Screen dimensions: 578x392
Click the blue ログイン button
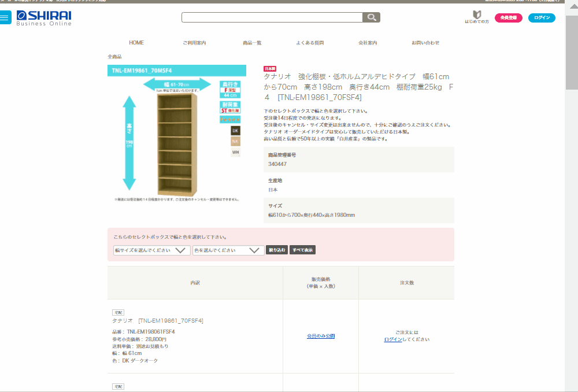(542, 18)
